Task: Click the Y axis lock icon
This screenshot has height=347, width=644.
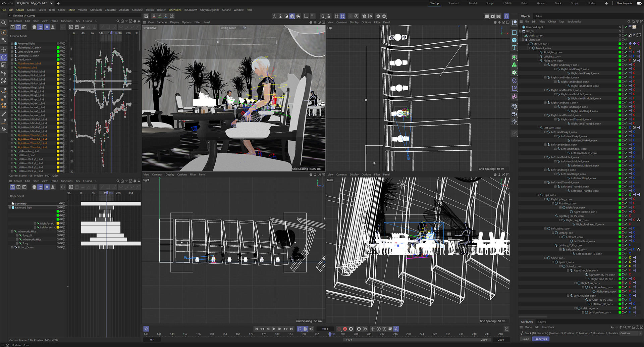Action: (x=160, y=16)
